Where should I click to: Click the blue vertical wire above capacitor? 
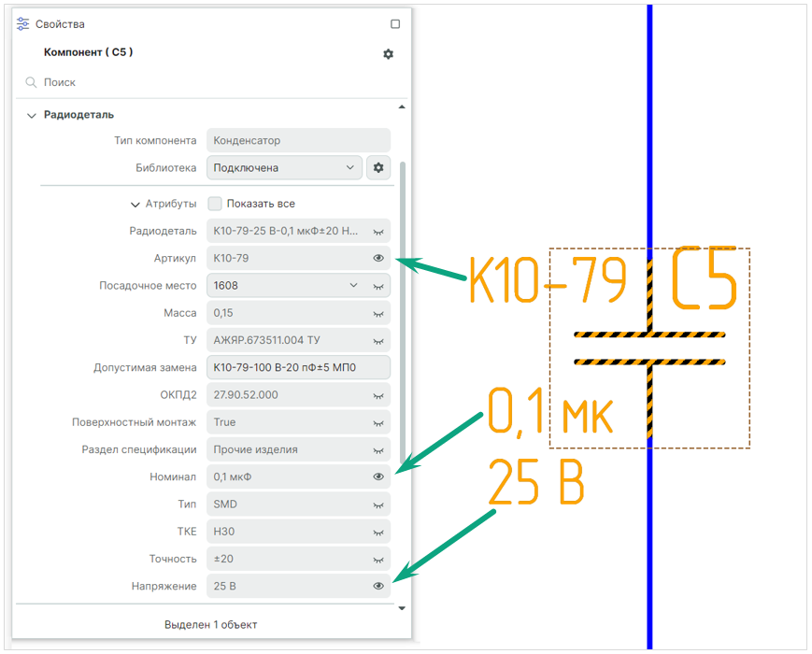(649, 124)
